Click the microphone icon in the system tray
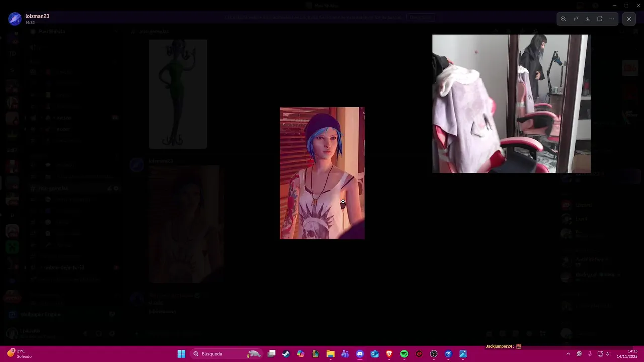644x362 pixels. (x=589, y=354)
